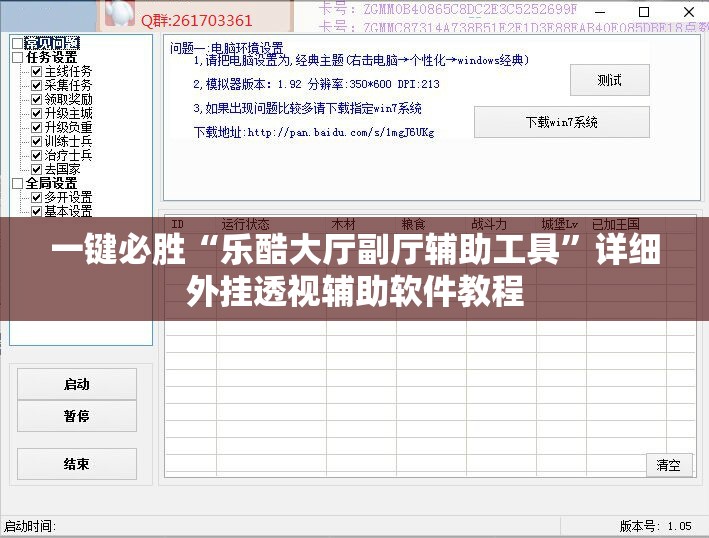Uncheck the 升级负重 checkbox
Screen dimensions: 709x538
(37, 127)
